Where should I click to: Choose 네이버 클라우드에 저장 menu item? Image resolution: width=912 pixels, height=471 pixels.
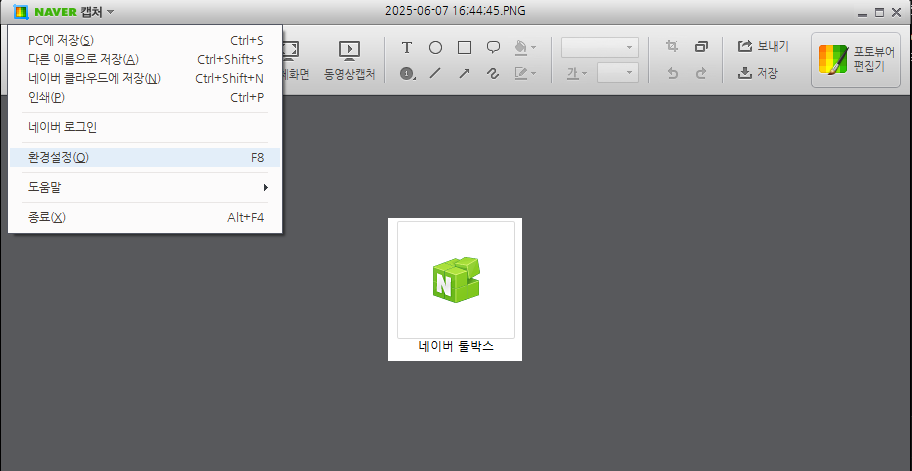pos(145,78)
